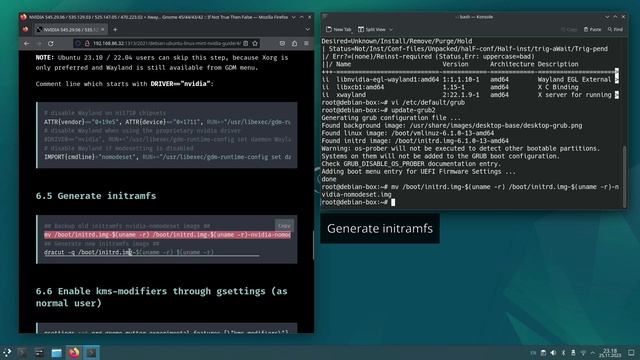The width and height of the screenshot is (640, 360).
Task: Click the vi /etc/default/grub terminal line
Action: pos(393,102)
